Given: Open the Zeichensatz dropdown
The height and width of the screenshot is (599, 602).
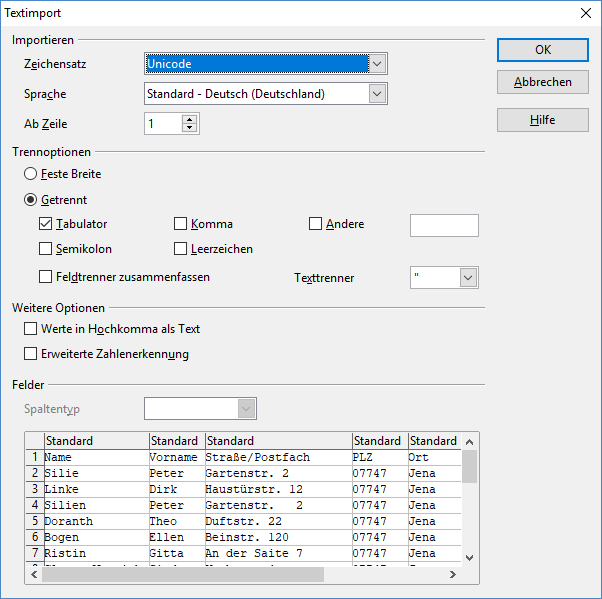Looking at the screenshot, I should [377, 64].
